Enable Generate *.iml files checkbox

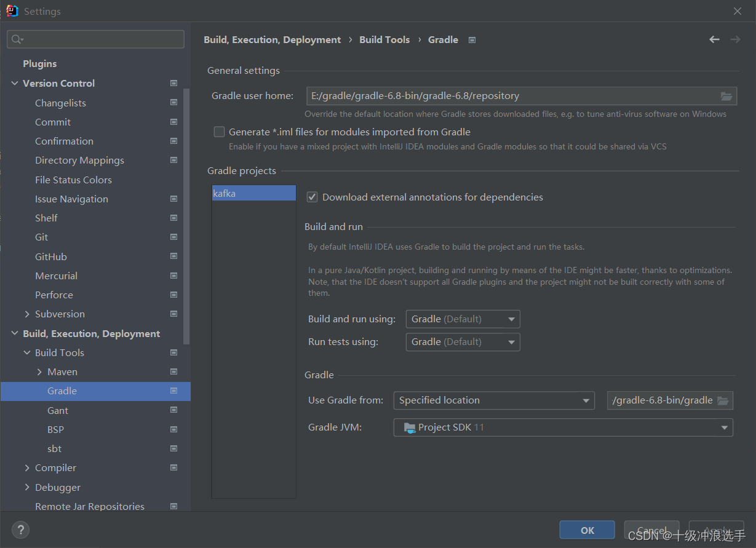(219, 132)
